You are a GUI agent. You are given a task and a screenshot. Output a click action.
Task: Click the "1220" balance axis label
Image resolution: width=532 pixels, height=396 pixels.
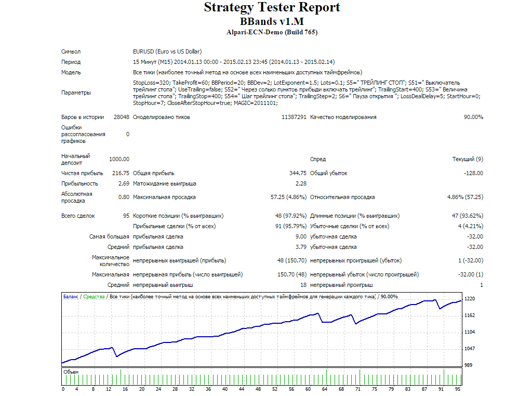(470, 299)
